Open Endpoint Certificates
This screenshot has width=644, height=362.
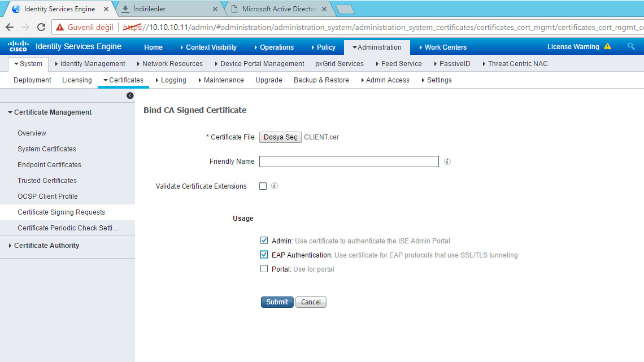tap(49, 164)
